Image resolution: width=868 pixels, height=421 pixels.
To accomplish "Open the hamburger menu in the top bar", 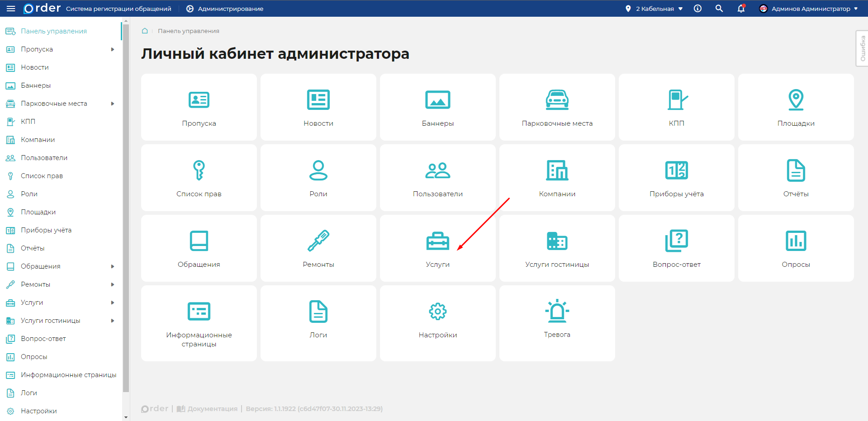I will [11, 9].
